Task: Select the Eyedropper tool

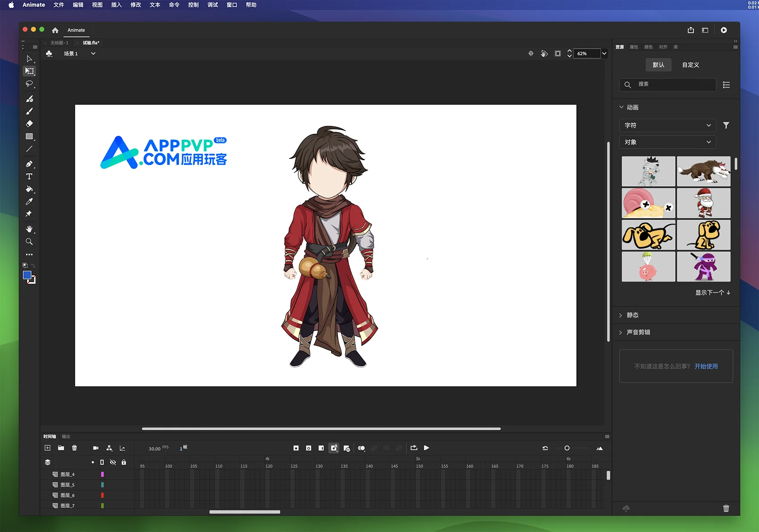Action: coord(29,202)
